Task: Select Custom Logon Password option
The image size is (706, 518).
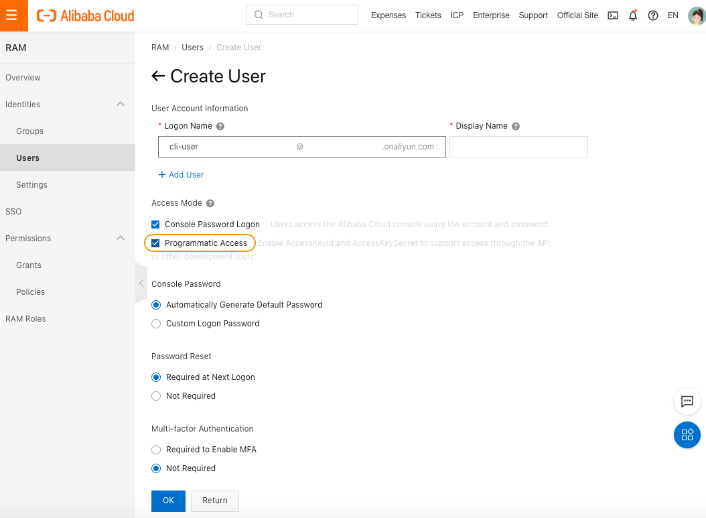Action: pos(156,324)
